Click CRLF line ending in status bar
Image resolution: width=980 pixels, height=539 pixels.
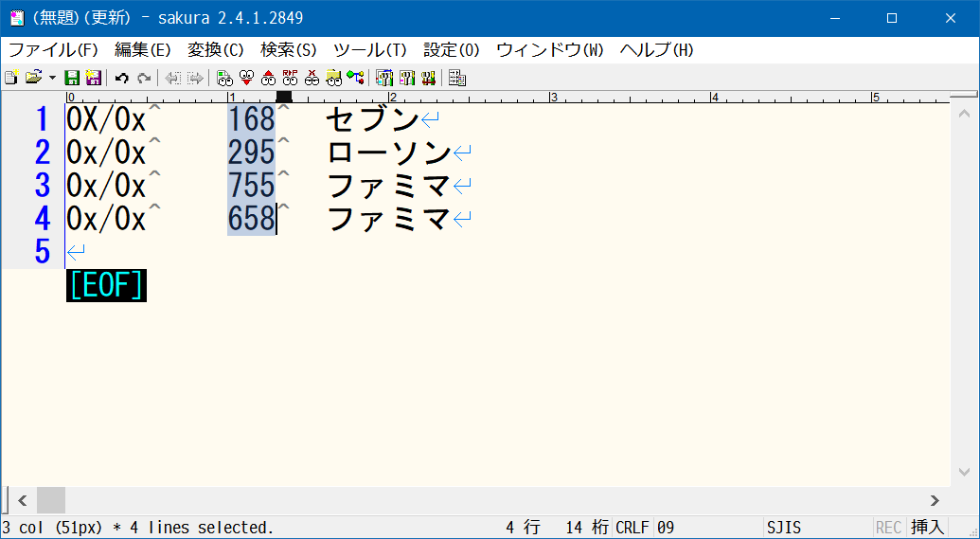(x=633, y=527)
